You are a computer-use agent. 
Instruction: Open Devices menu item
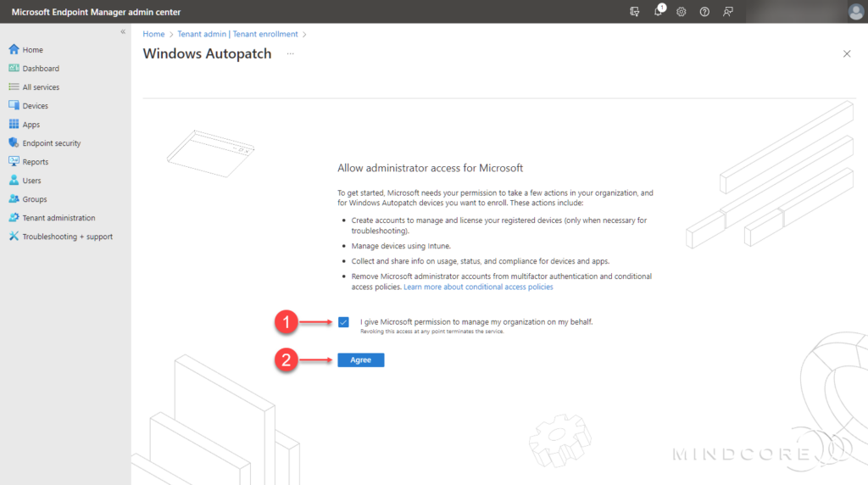36,106
